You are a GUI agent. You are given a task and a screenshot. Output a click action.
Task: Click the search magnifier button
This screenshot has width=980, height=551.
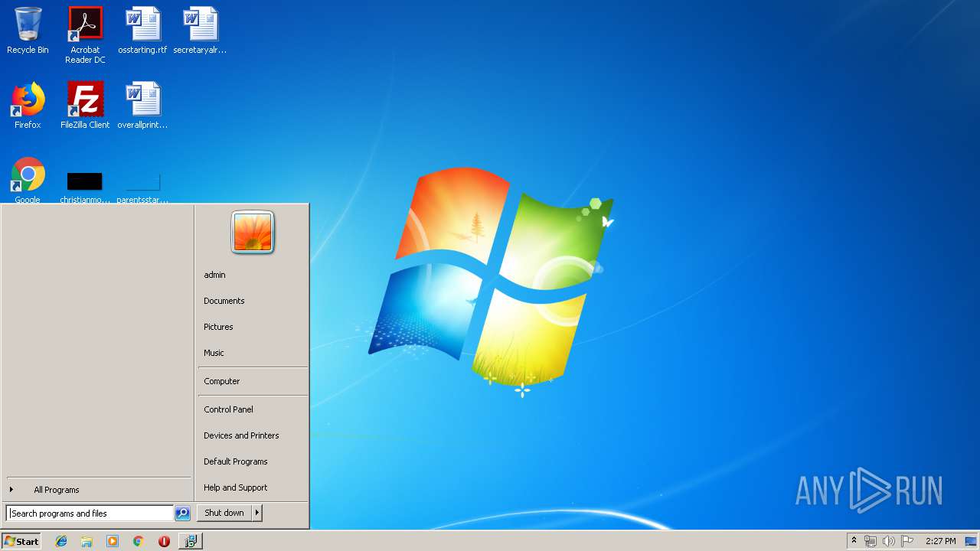pyautogui.click(x=182, y=514)
